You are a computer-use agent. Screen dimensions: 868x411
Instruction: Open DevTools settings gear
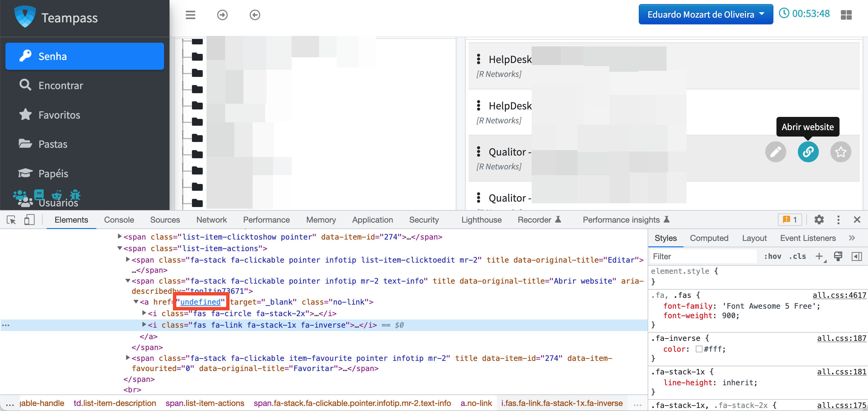coord(820,220)
